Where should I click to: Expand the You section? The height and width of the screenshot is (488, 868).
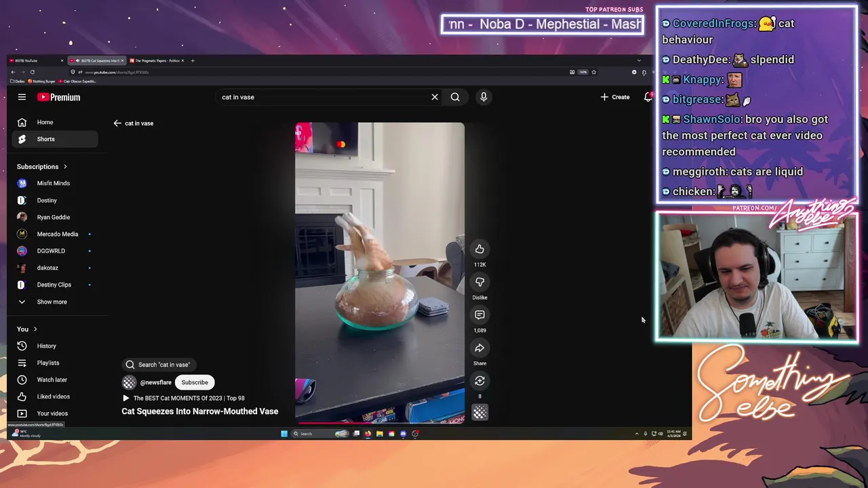[x=27, y=329]
